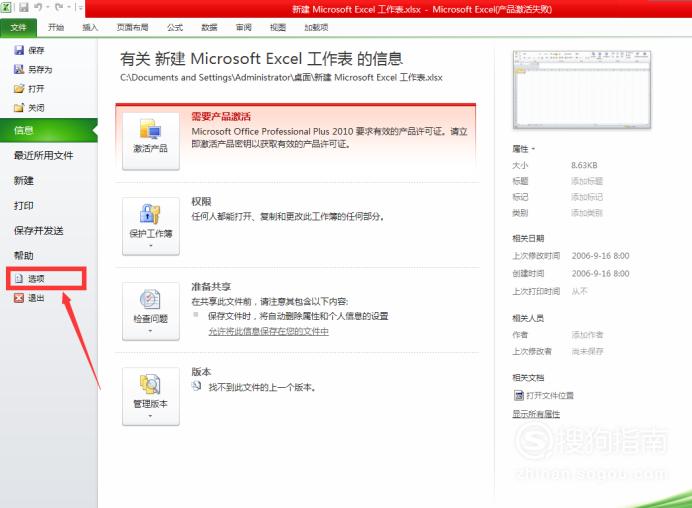Click the 上次修改时间 date value
Screen dimensions: 692x508
(601, 256)
